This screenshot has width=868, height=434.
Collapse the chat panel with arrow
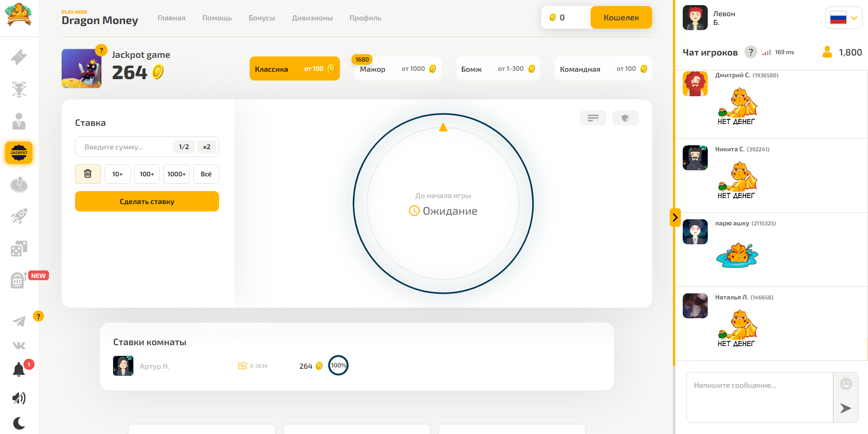tap(675, 217)
